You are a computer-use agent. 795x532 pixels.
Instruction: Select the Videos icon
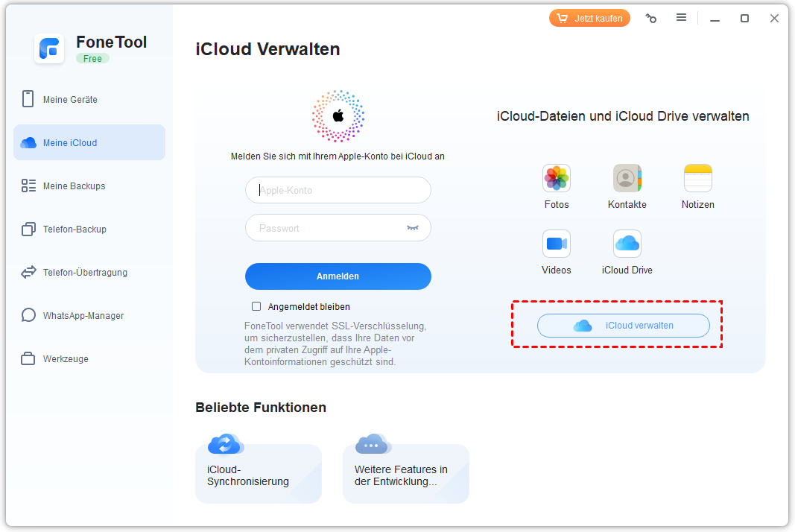tap(556, 244)
